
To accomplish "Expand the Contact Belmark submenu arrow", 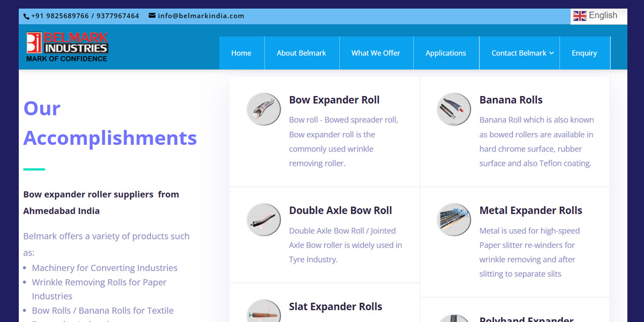I will pyautogui.click(x=551, y=53).
